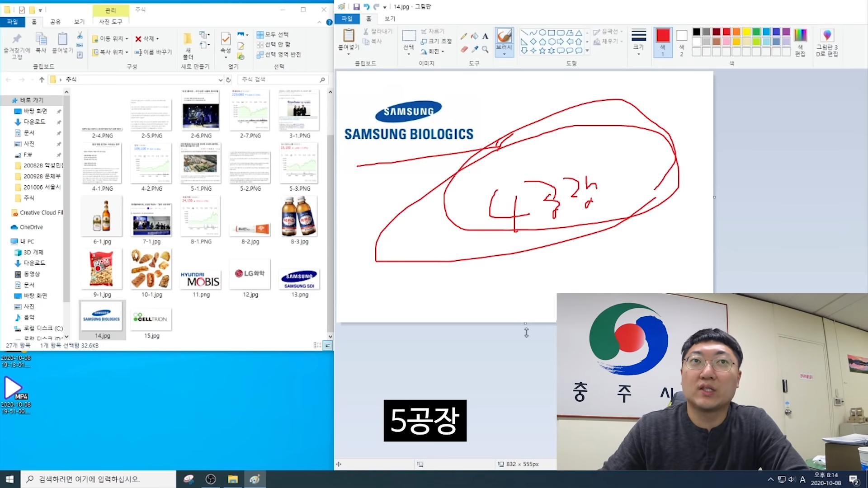
Task: Click the Undo arrow in Paint
Action: 366,7
